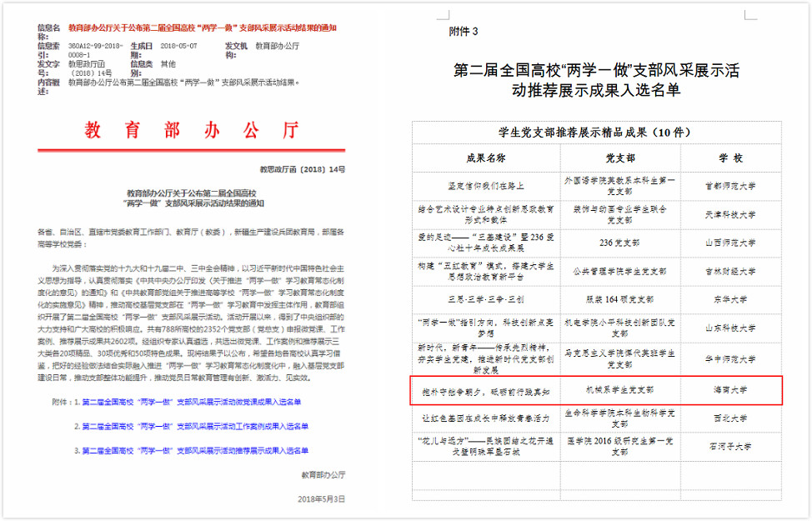Open attachment 3 推荐展示成果入选名单 link
The width and height of the screenshot is (812, 521).
point(195,451)
